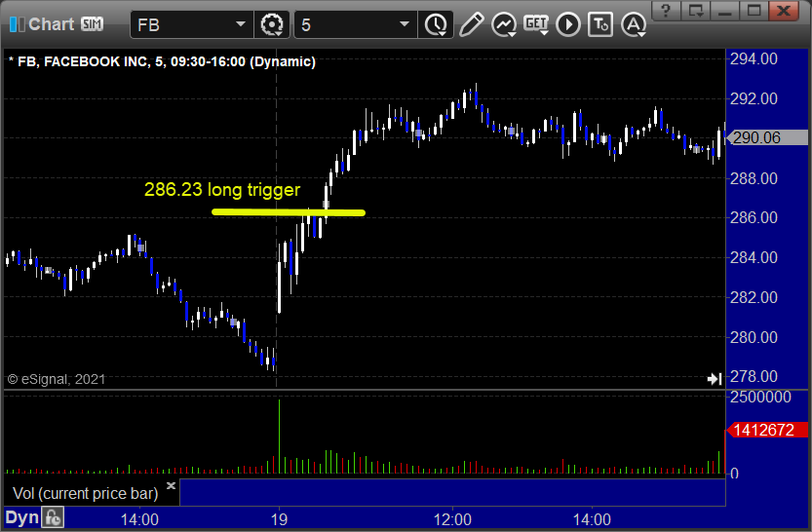The image size is (812, 532).
Task: Open the studies line-chart icon menu
Action: (503, 24)
